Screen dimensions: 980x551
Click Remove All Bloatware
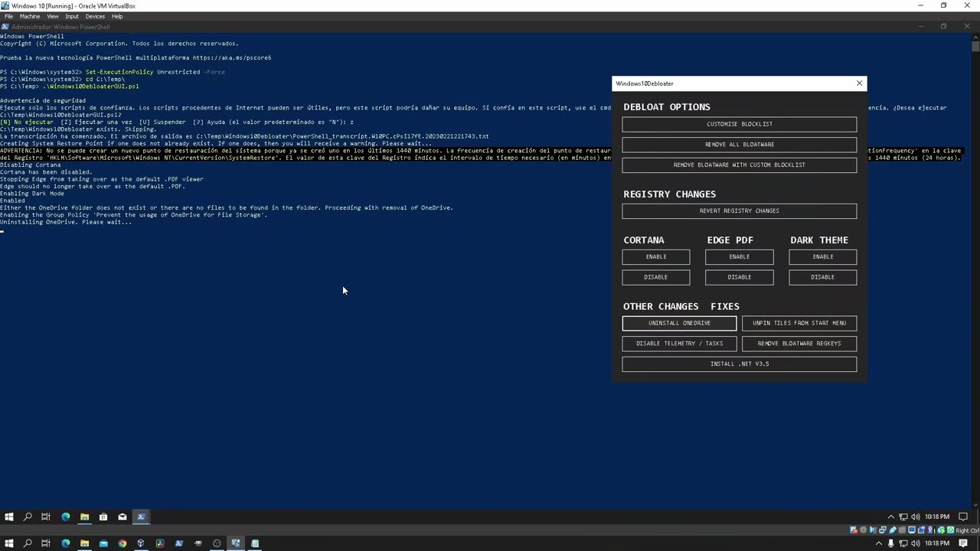[x=739, y=144]
